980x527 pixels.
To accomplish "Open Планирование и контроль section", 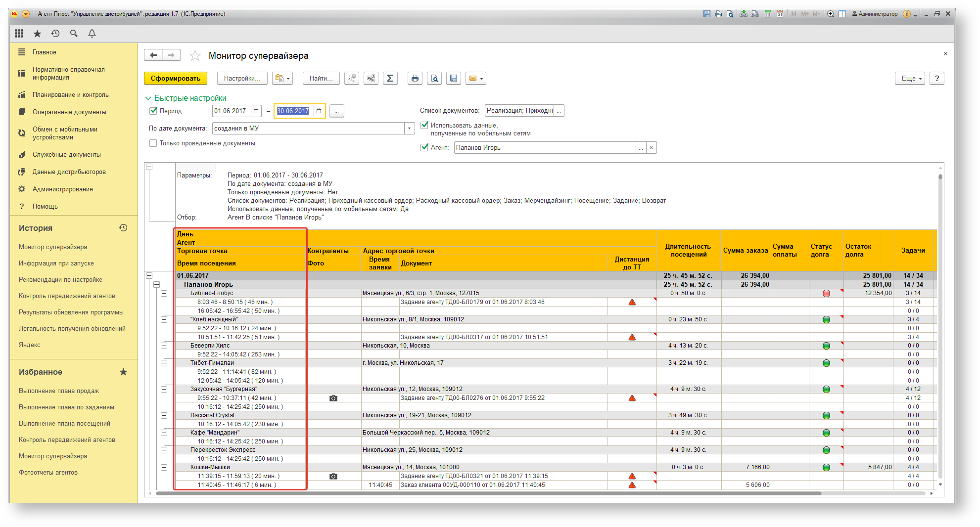I will 71,95.
